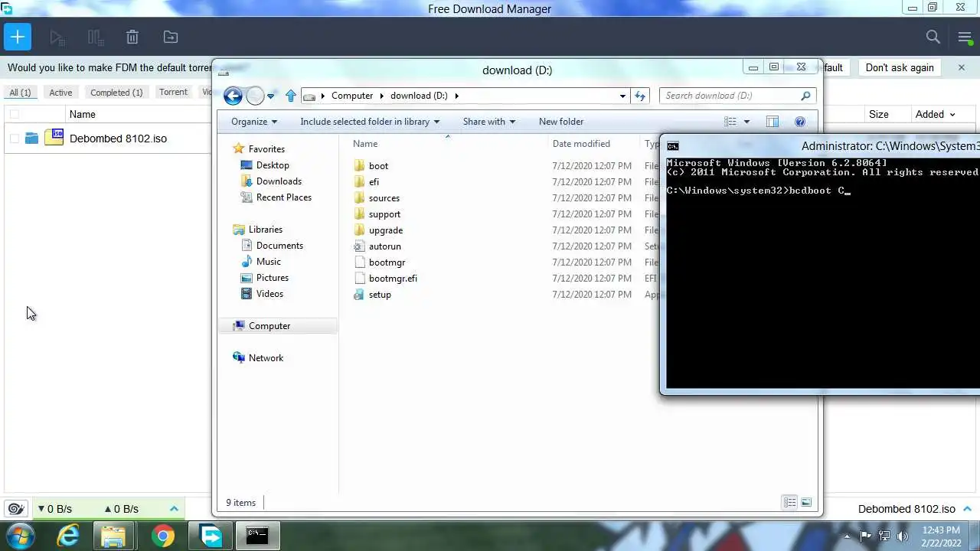The height and width of the screenshot is (551, 980).
Task: Click the New folder button
Action: 561,122
